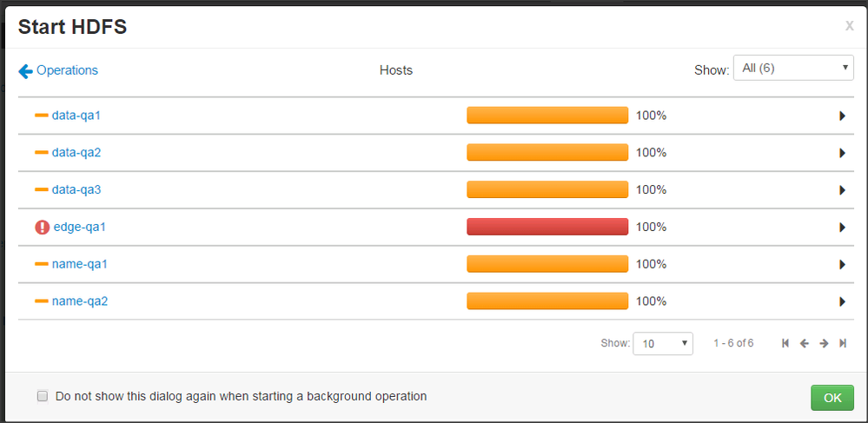
Task: Click the back arrow icon next to Operations
Action: 25,70
